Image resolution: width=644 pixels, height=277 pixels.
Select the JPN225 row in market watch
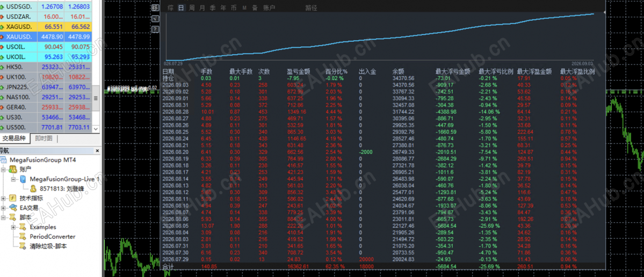pos(46,87)
